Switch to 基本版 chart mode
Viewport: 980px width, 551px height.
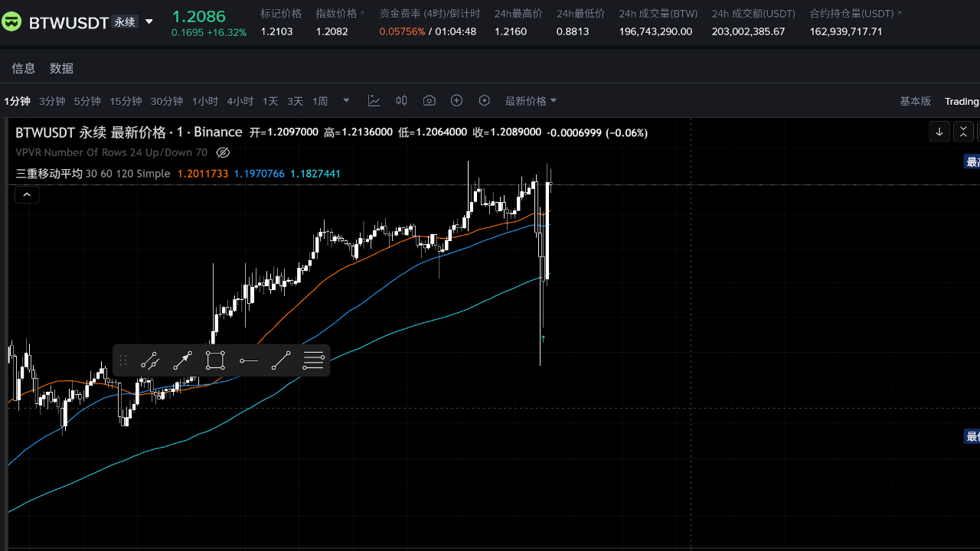click(916, 101)
